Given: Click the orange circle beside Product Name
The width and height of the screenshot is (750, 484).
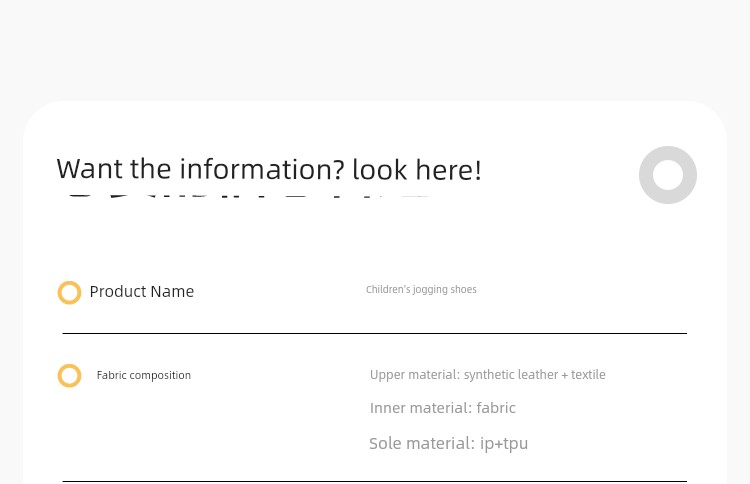Looking at the screenshot, I should (69, 292).
